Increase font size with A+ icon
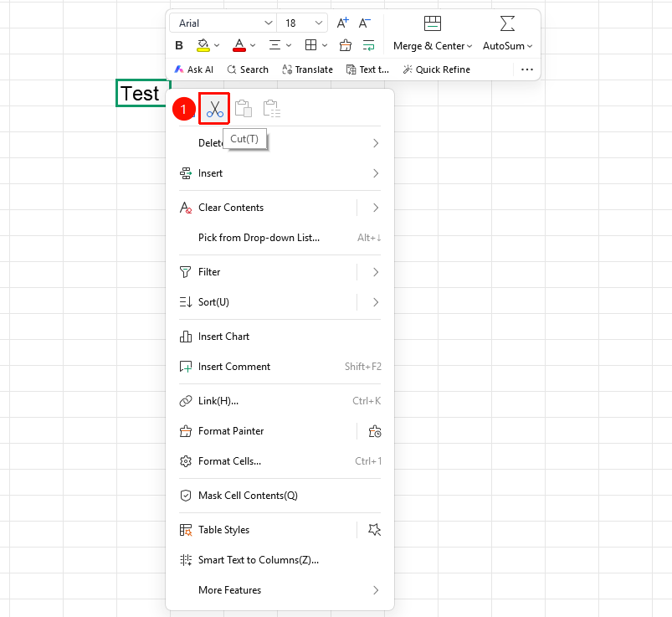The image size is (672, 617). pyautogui.click(x=343, y=23)
